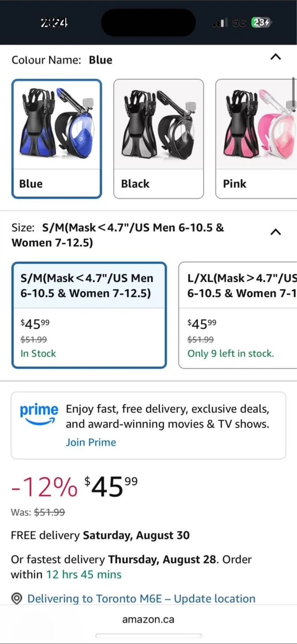Collapse the Colour Name section chevron
Viewport: 297px width, 644px height.
(276, 57)
